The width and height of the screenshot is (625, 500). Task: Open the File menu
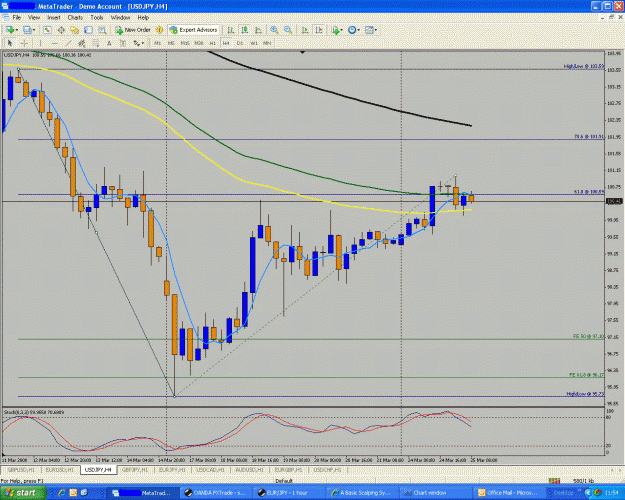pos(17,18)
